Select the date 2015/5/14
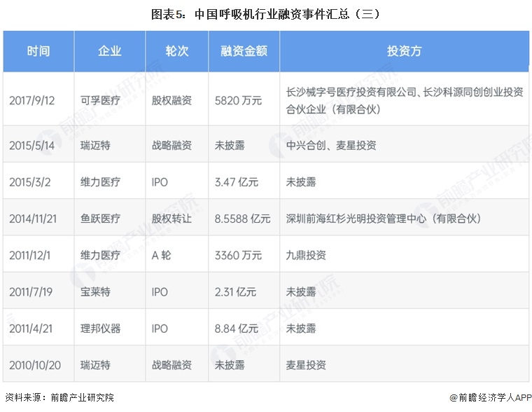532x412 pixels. point(32,146)
